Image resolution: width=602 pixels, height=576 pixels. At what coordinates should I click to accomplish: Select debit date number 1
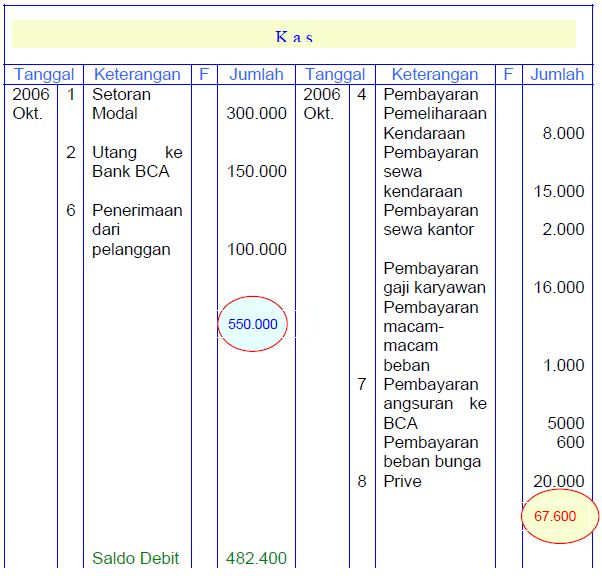(x=71, y=94)
